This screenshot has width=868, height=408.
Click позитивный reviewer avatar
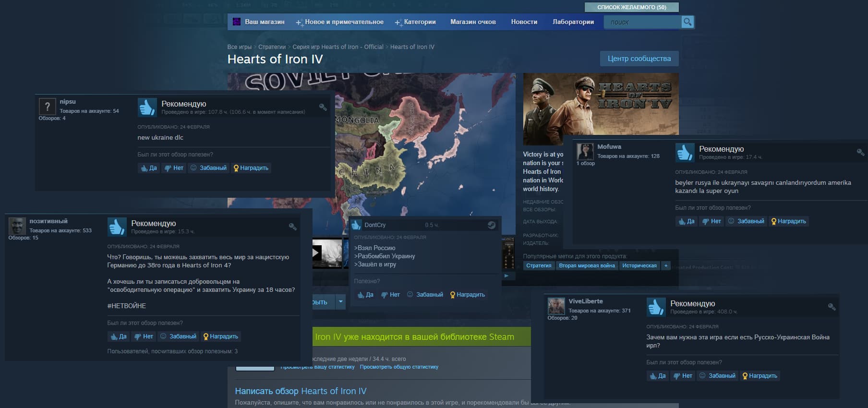(x=17, y=226)
